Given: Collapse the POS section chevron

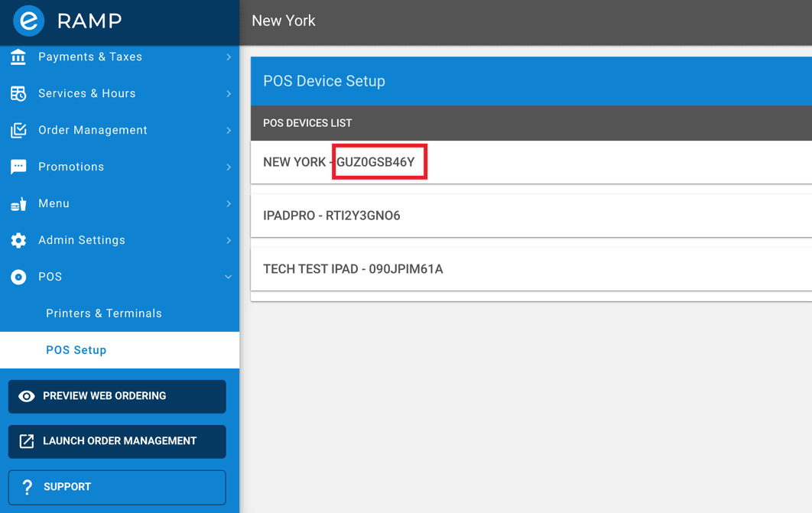Looking at the screenshot, I should coord(229,277).
